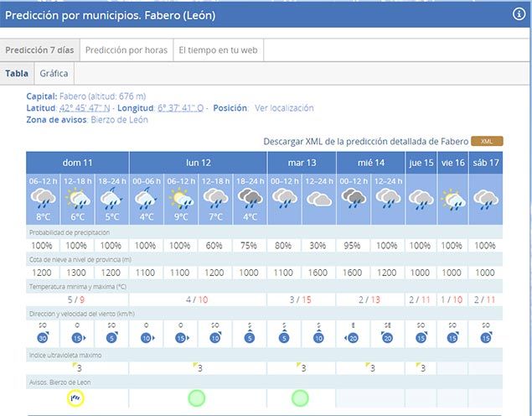
Task: Download forecast with the XML button
Action: [x=486, y=141]
